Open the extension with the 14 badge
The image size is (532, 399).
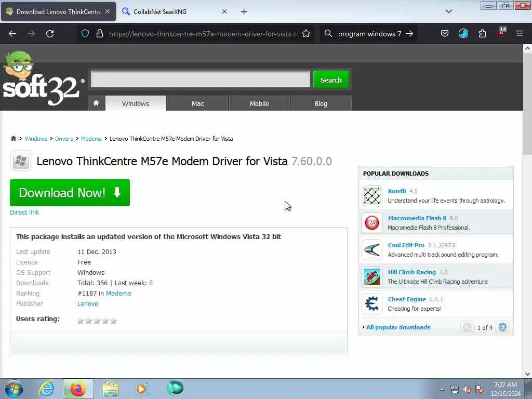501,33
